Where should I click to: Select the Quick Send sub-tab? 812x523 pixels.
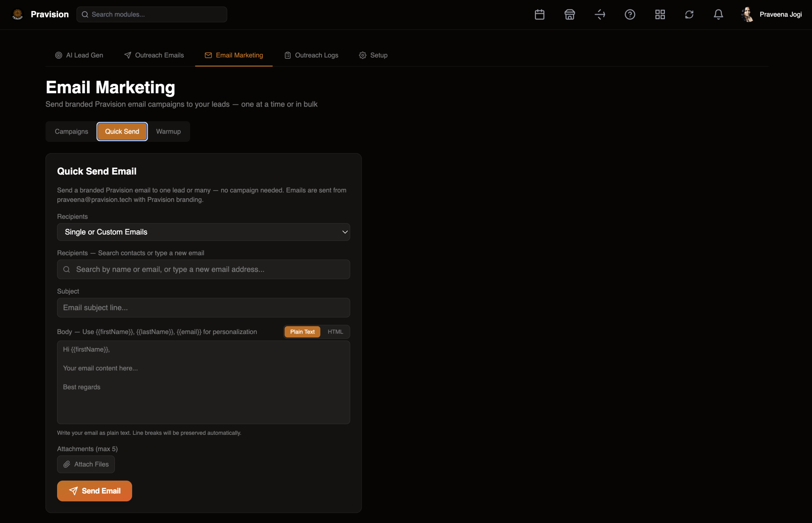click(x=122, y=131)
